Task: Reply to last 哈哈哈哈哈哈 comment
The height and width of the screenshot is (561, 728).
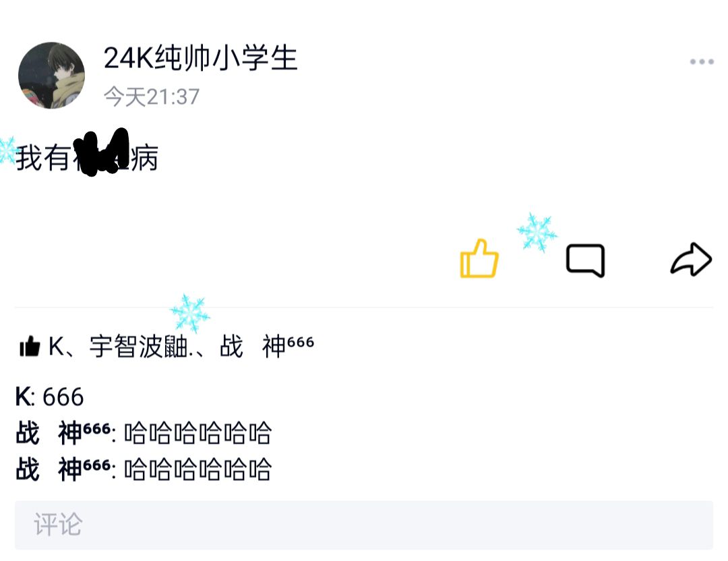Action: tap(198, 469)
